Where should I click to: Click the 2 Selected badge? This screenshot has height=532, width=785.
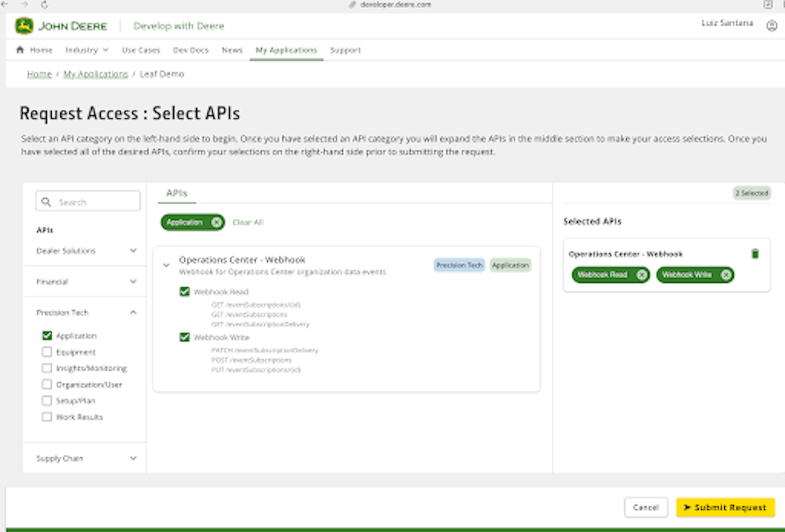(x=752, y=194)
